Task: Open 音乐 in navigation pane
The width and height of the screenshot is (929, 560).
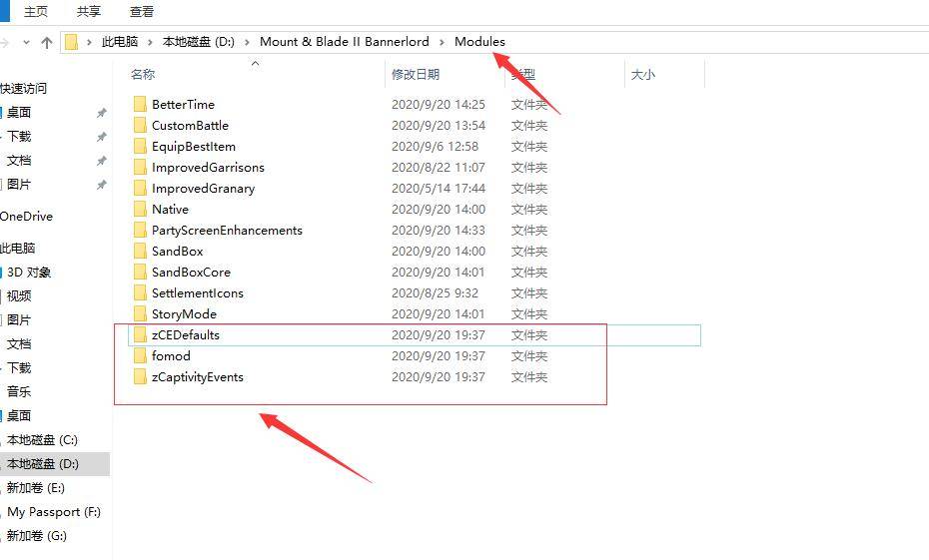Action: [19, 391]
